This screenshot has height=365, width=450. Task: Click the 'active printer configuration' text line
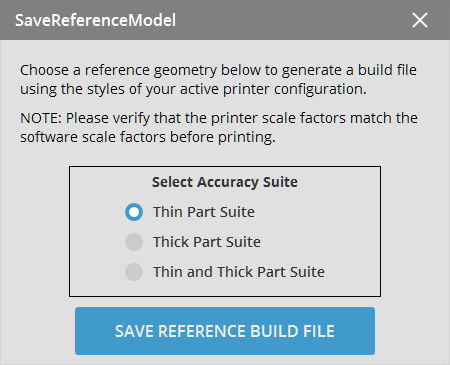(193, 89)
